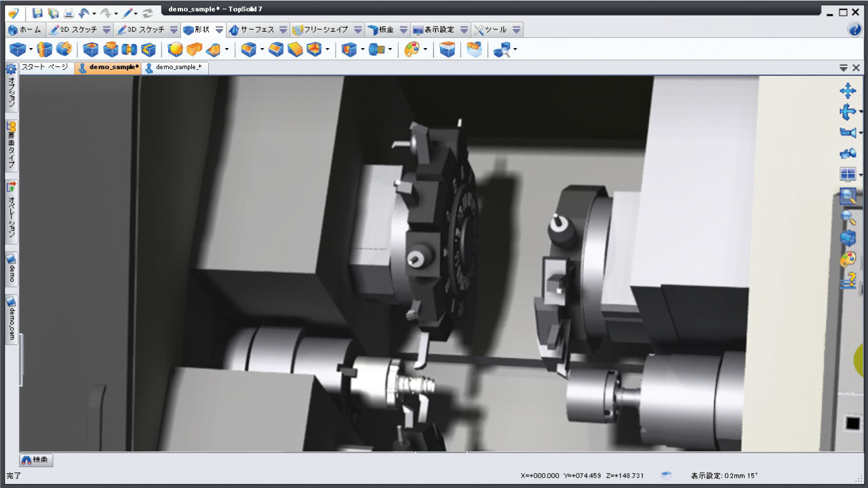Screen dimensions: 868x488
Task: Click the Save floppy disk icon
Action: pyautogui.click(x=37, y=13)
